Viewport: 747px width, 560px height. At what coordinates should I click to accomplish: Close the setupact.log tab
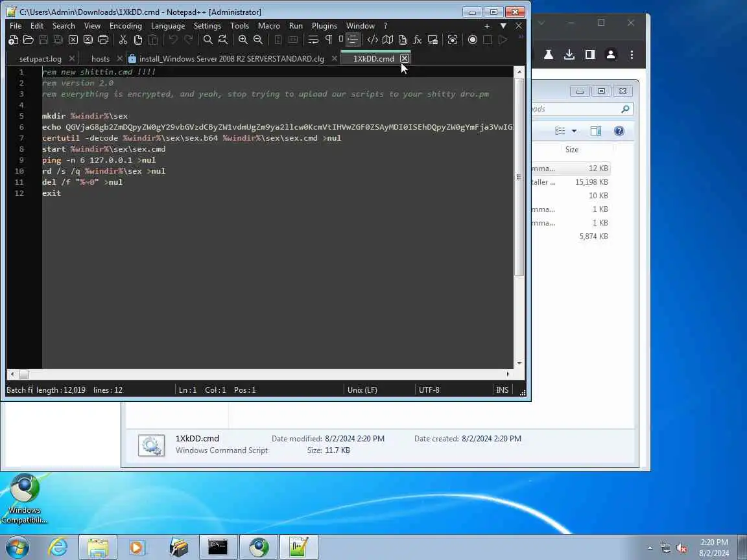pos(71,58)
